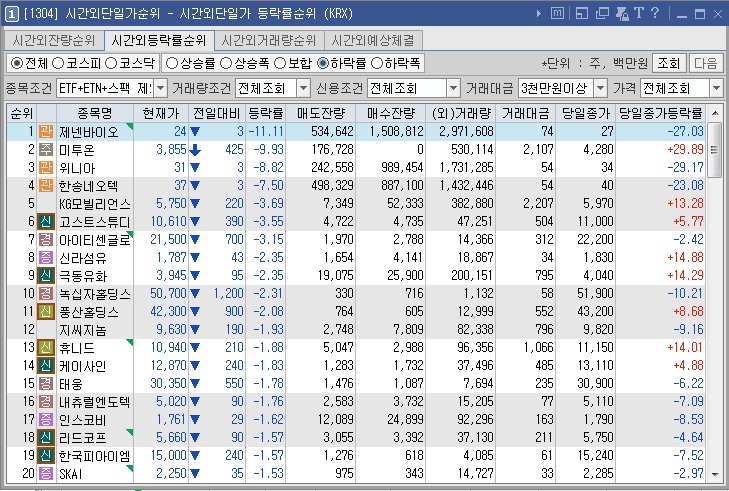This screenshot has width=729, height=491.
Task: Click the 조회 search button
Action: [x=669, y=63]
